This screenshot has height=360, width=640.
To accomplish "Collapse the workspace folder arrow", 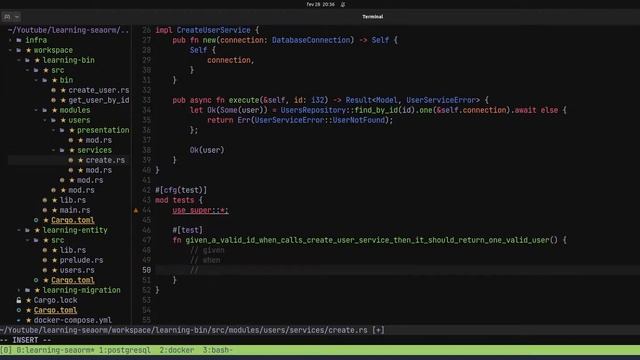I will (10, 50).
